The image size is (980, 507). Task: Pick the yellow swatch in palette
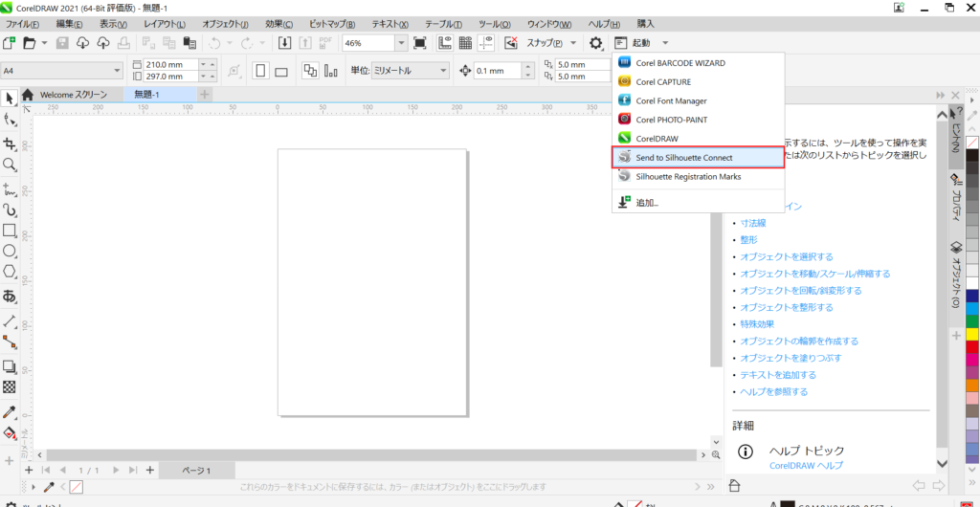(x=972, y=334)
